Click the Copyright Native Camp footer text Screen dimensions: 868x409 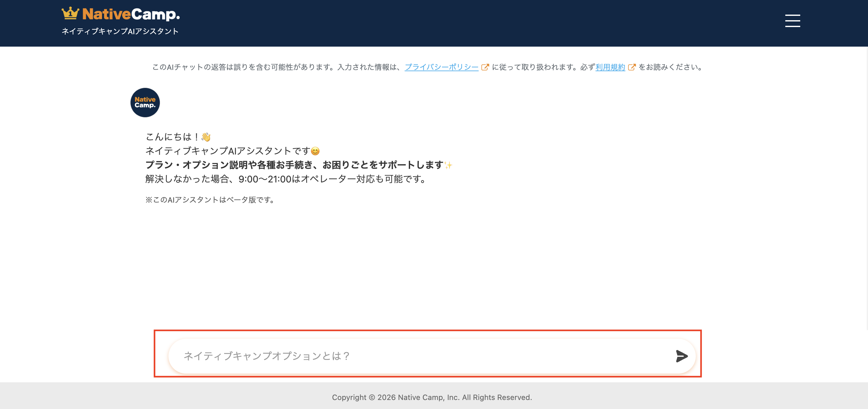[432, 398]
